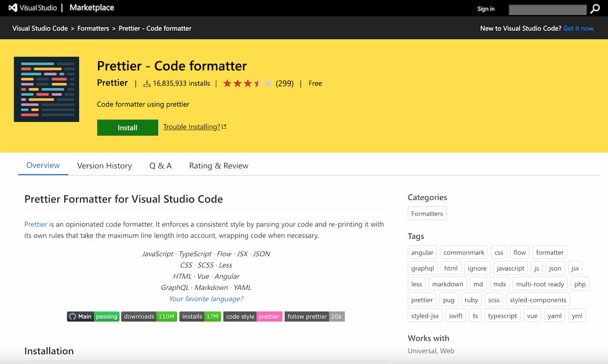
Task: Select the markdown tag
Action: (448, 284)
